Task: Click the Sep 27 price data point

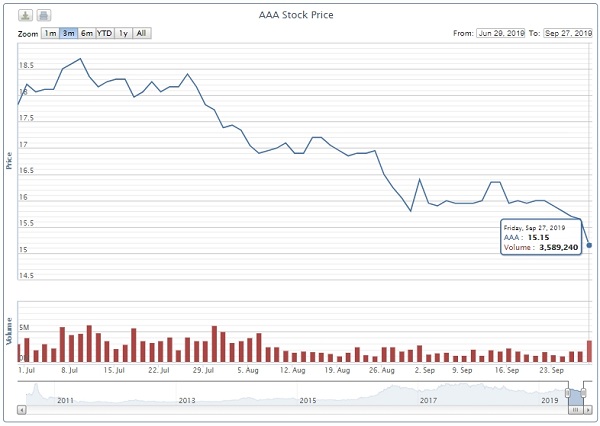Action: (x=589, y=245)
